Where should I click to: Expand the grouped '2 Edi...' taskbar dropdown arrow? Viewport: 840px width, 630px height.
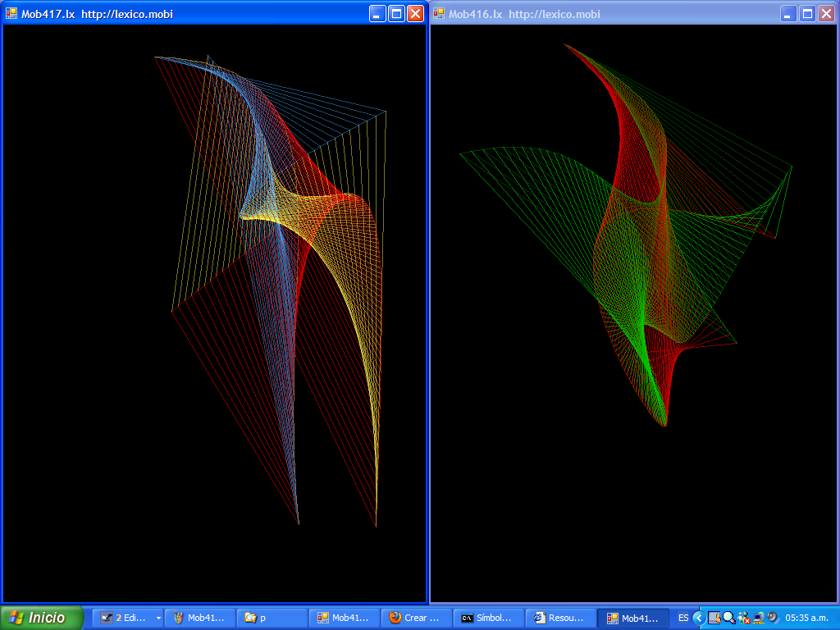click(158, 618)
